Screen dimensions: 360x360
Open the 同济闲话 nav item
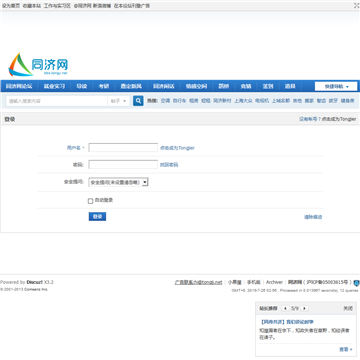[x=164, y=86]
